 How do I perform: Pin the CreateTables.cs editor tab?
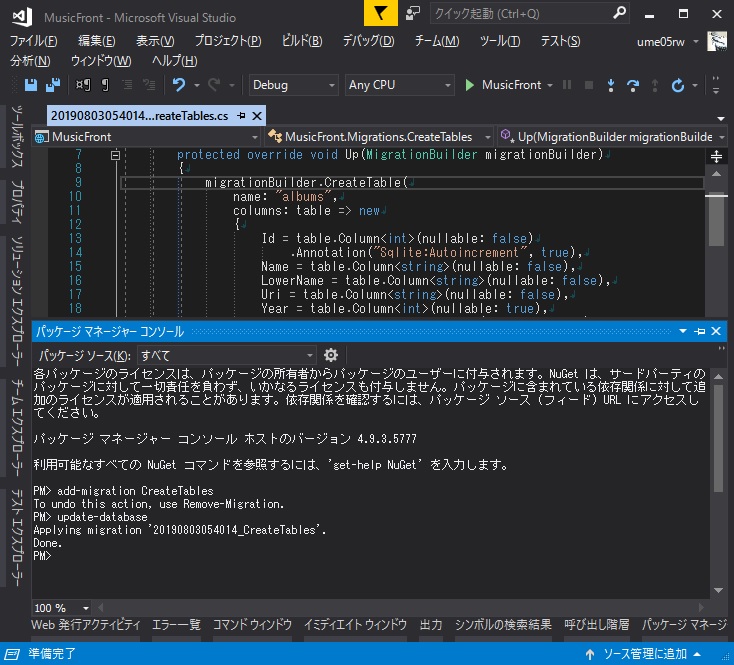[241, 116]
